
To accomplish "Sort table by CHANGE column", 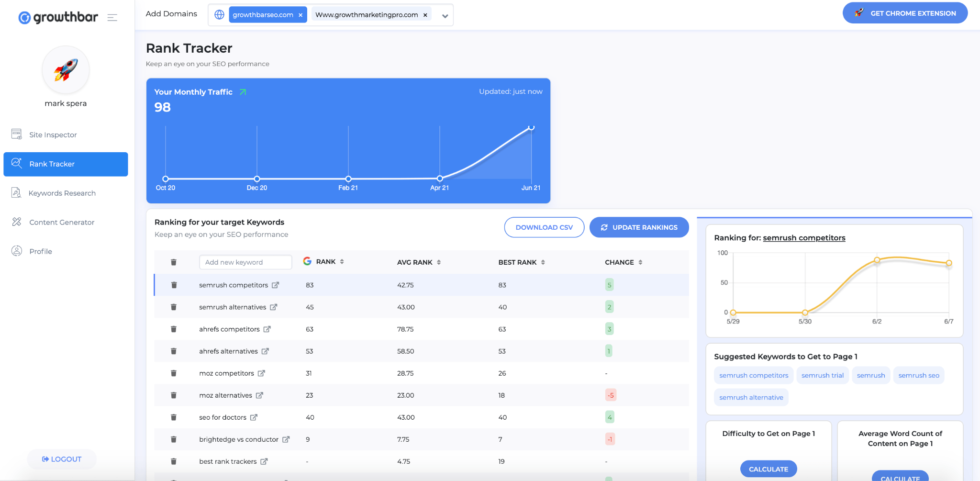I will tap(640, 262).
